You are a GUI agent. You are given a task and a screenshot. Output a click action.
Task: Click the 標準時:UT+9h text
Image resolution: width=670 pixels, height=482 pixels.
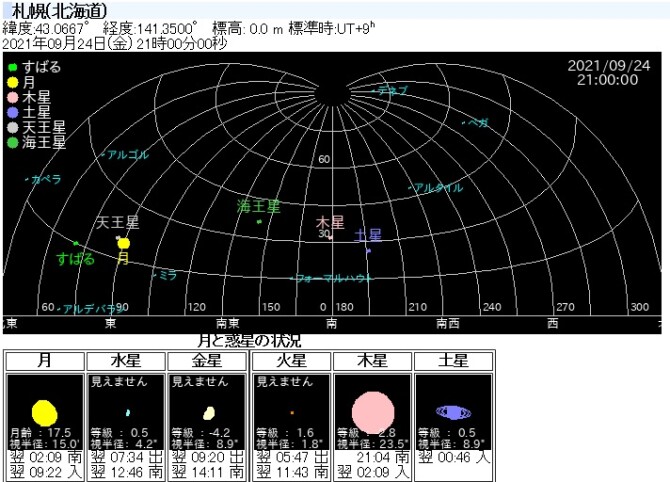(x=332, y=28)
